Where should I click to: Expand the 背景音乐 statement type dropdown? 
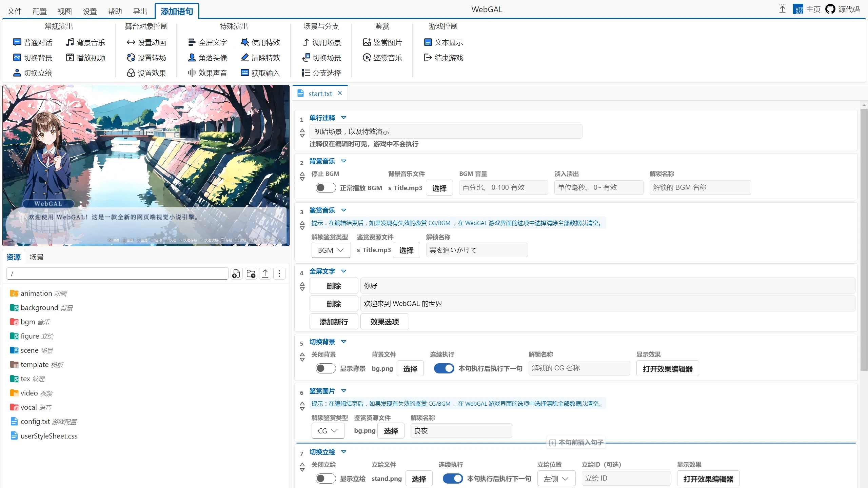coord(343,161)
